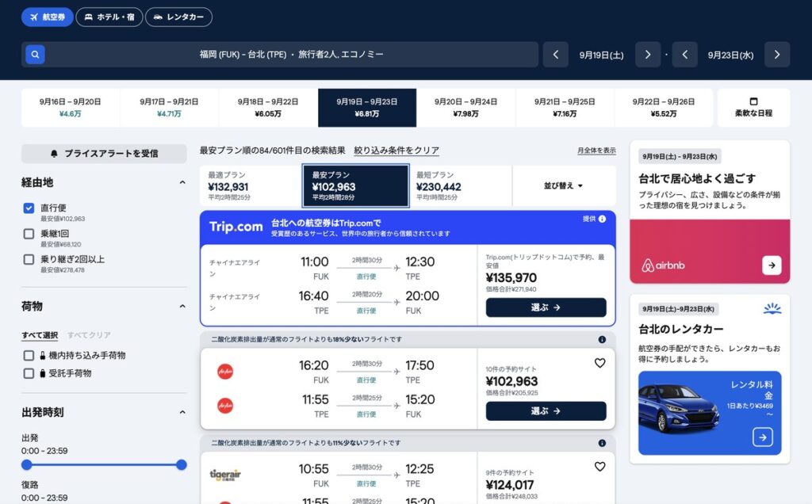Image resolution: width=812 pixels, height=504 pixels.
Task: Choose dates 9月21日–9月25日 ¥7.16万
Action: point(565,108)
